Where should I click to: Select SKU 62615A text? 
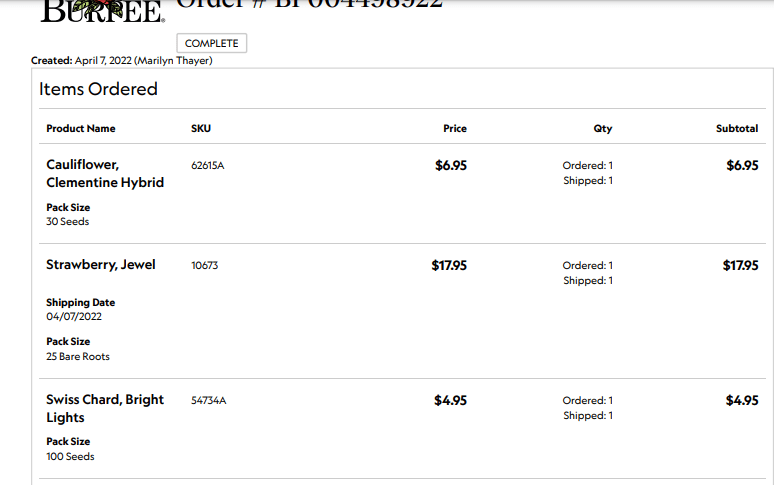pos(207,165)
